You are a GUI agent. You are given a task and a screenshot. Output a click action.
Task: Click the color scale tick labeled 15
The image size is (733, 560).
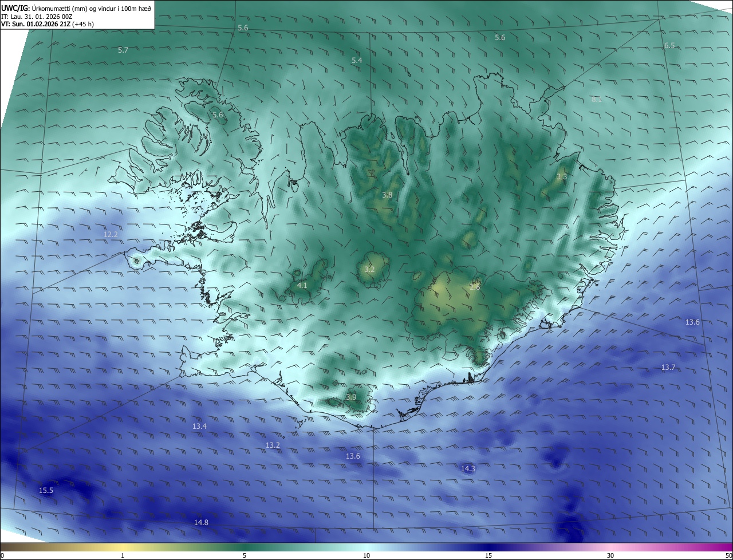coord(488,555)
